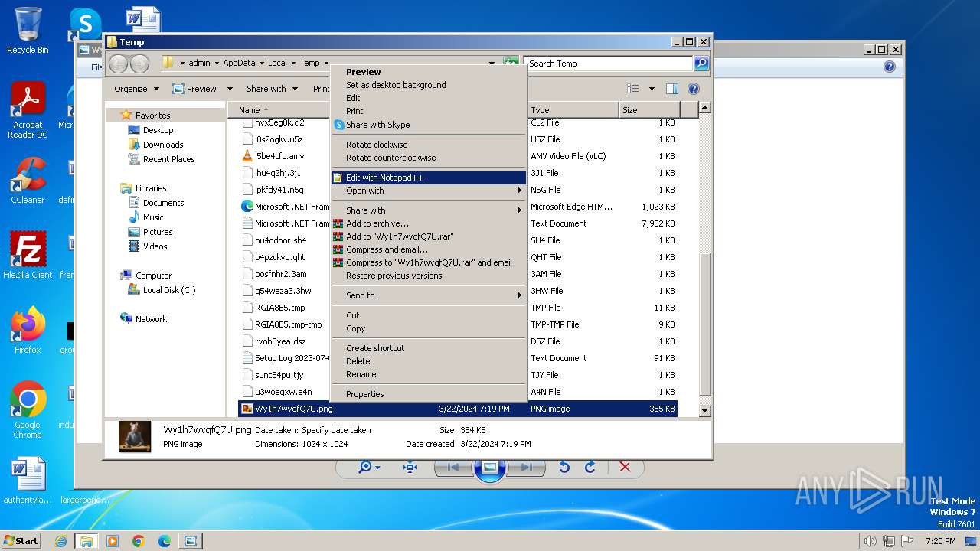Image resolution: width=980 pixels, height=551 pixels.
Task: Click Photo Viewer next image button
Action: 527,467
